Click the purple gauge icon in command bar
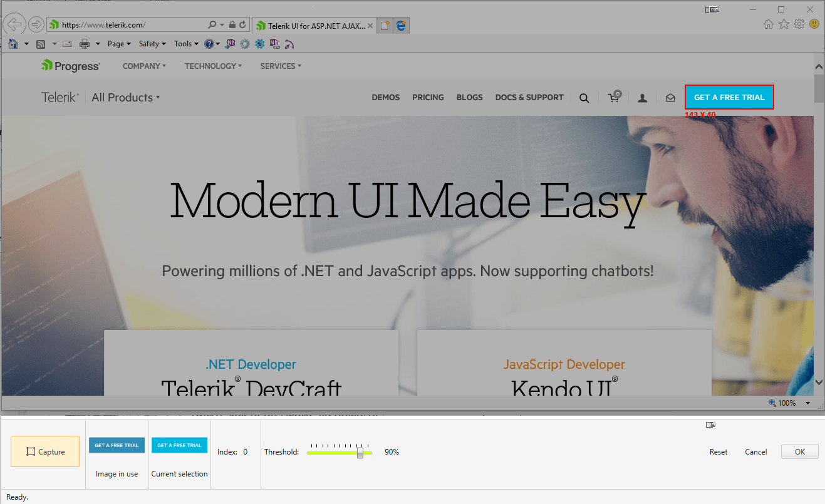 [289, 44]
